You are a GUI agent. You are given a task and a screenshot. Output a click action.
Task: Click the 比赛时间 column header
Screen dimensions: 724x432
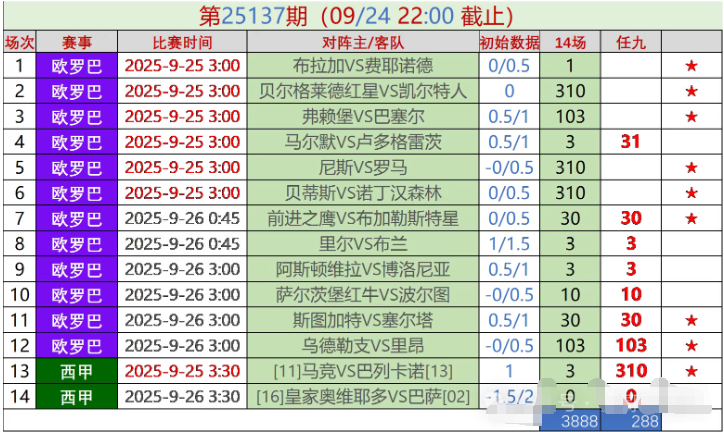tap(182, 42)
